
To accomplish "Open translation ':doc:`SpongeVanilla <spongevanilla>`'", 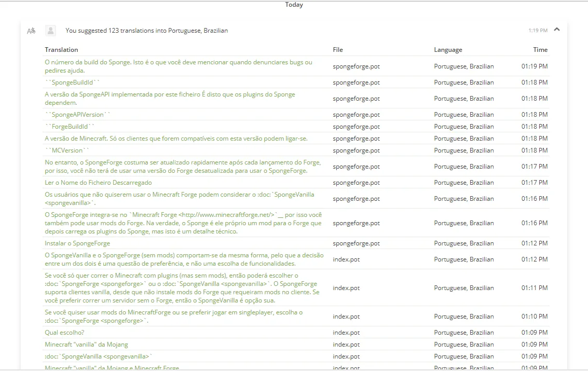I will [99, 357].
